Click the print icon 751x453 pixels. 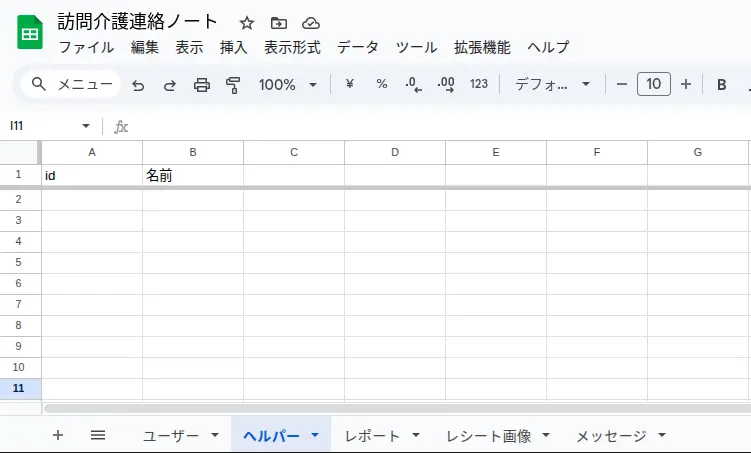(202, 85)
